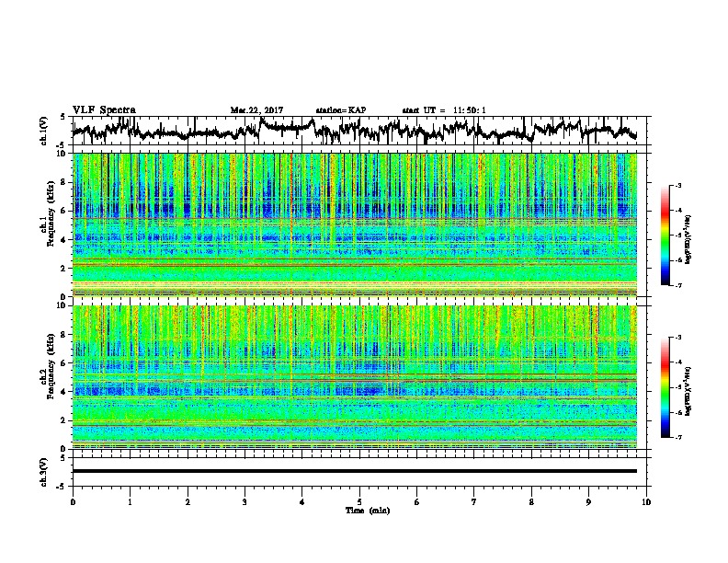The height and width of the screenshot is (563, 728).
Task: Click the time axis tick label "2"
Action: (x=188, y=502)
